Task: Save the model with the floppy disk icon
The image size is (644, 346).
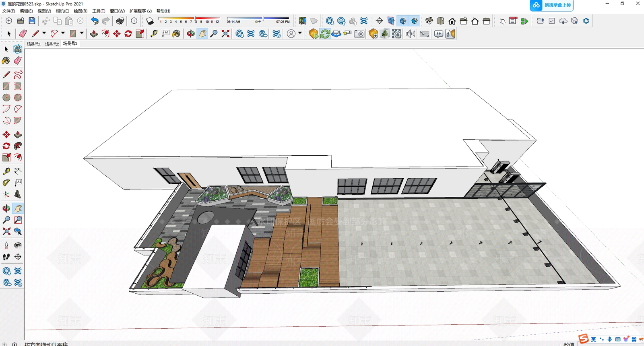Action: tap(32, 21)
